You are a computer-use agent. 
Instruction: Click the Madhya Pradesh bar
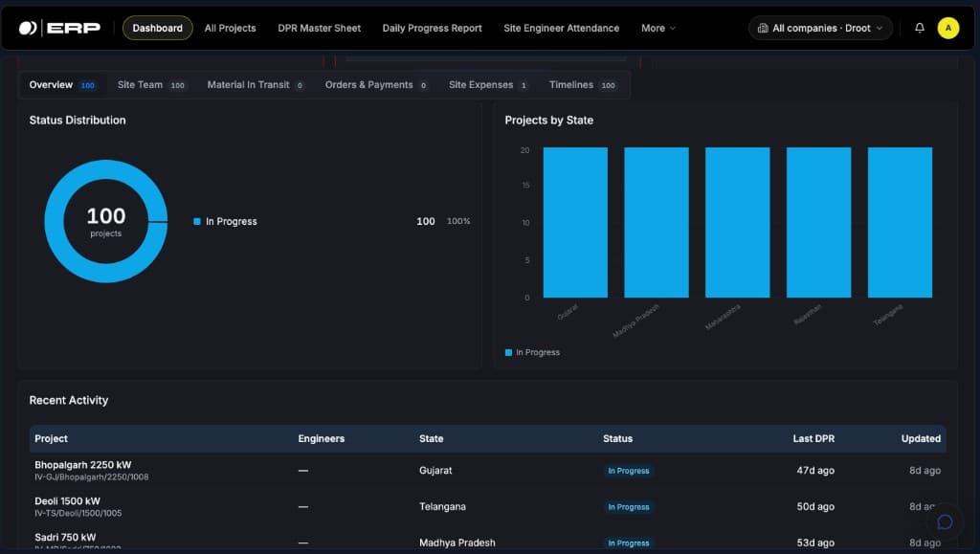point(657,222)
